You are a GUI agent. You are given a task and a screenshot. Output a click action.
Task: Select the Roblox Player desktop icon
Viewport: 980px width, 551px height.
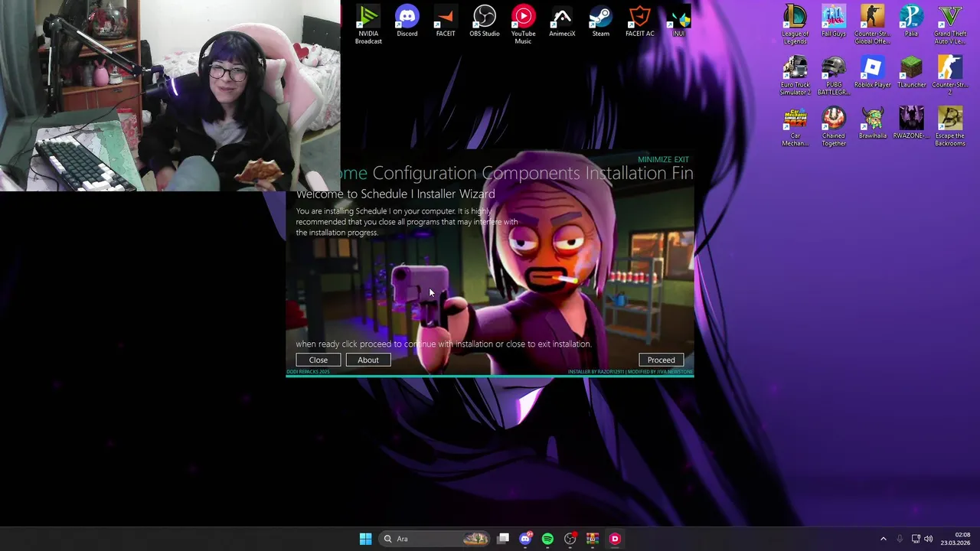[872, 73]
